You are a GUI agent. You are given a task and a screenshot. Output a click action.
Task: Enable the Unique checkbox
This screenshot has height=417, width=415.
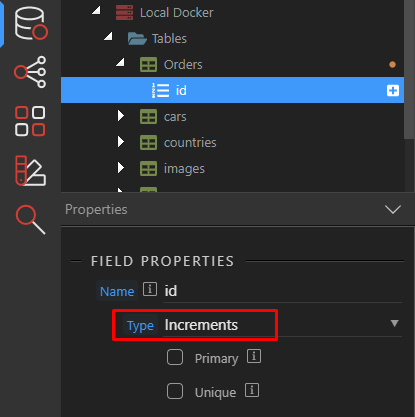175,391
